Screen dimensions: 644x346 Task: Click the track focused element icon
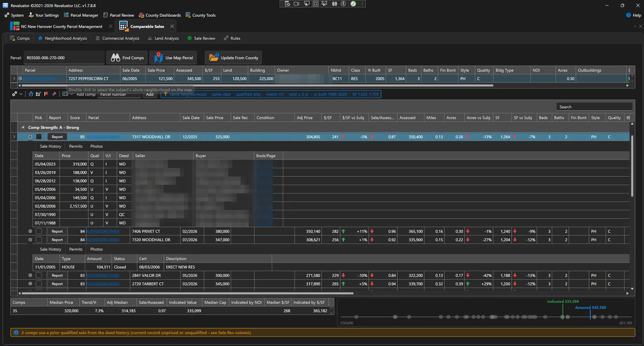(325, 4)
